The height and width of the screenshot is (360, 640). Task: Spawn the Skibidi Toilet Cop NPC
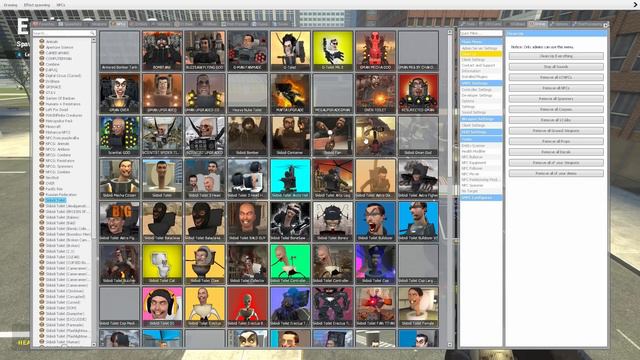tap(376, 264)
